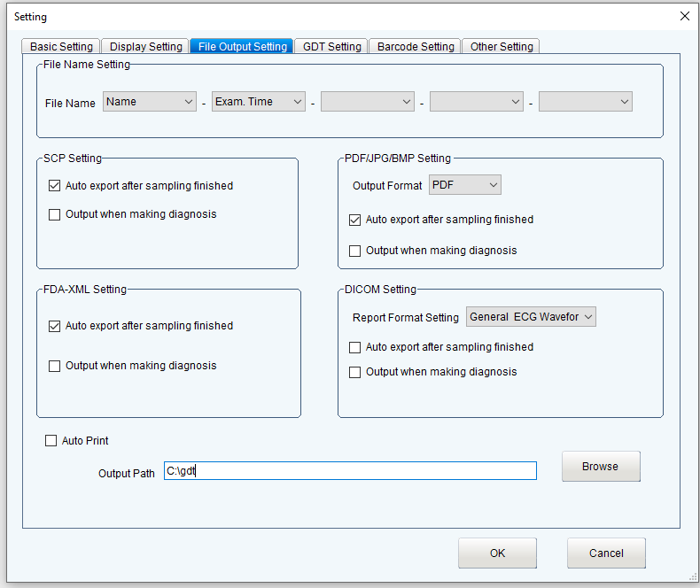Expand the Output Format PDF dropdown
The height and width of the screenshot is (588, 700).
click(464, 185)
